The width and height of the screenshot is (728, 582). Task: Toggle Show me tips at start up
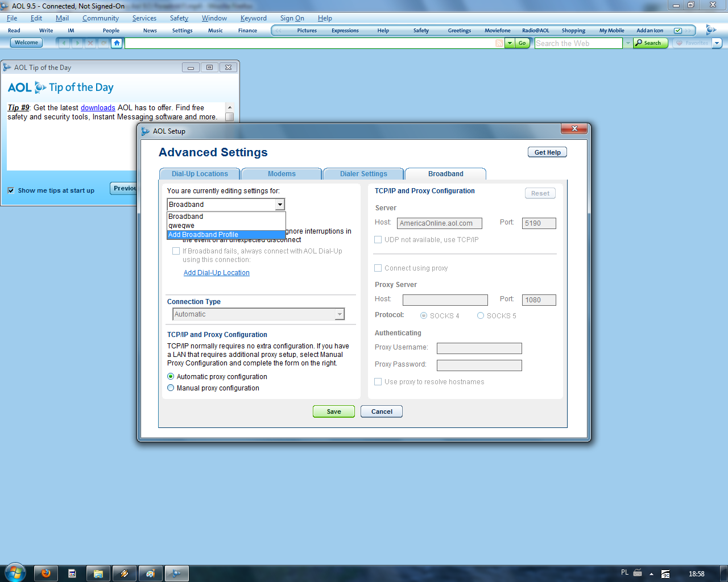[x=11, y=190]
